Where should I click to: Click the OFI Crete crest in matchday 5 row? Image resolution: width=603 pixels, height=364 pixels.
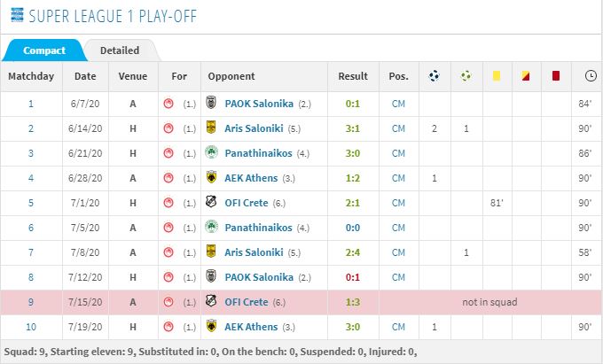(211, 202)
